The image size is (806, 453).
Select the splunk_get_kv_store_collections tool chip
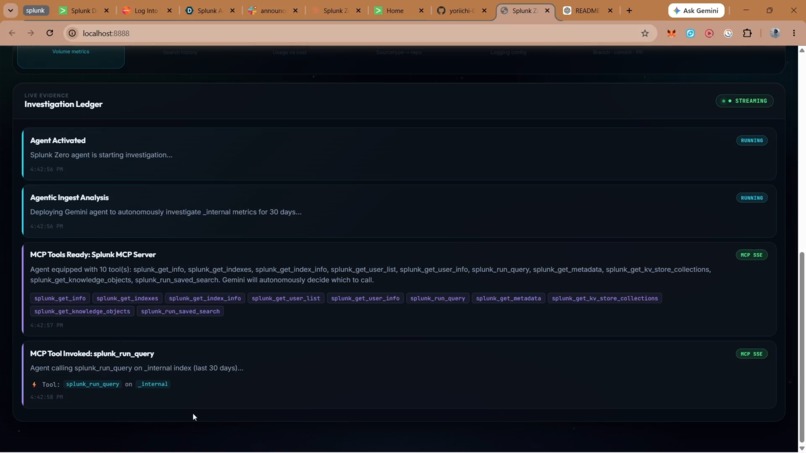pos(605,298)
